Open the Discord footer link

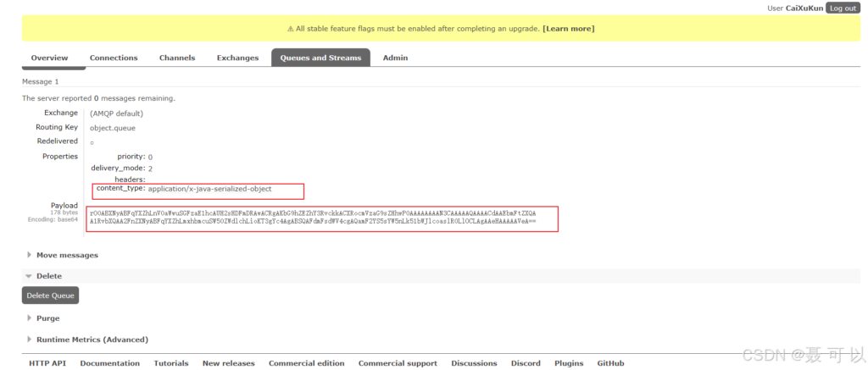[526, 363]
